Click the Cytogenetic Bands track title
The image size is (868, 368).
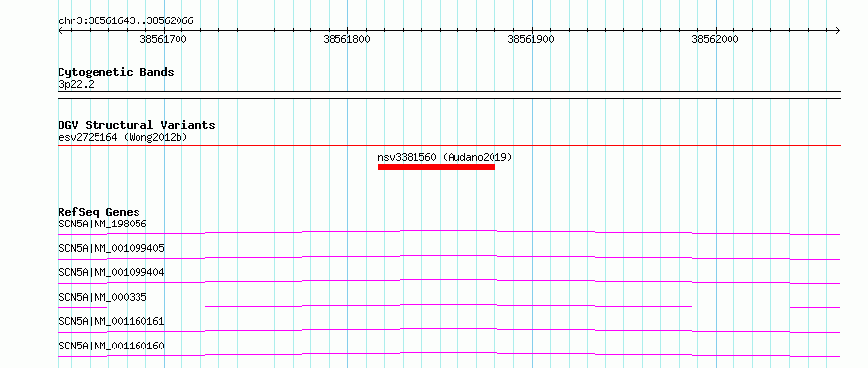[x=116, y=72]
